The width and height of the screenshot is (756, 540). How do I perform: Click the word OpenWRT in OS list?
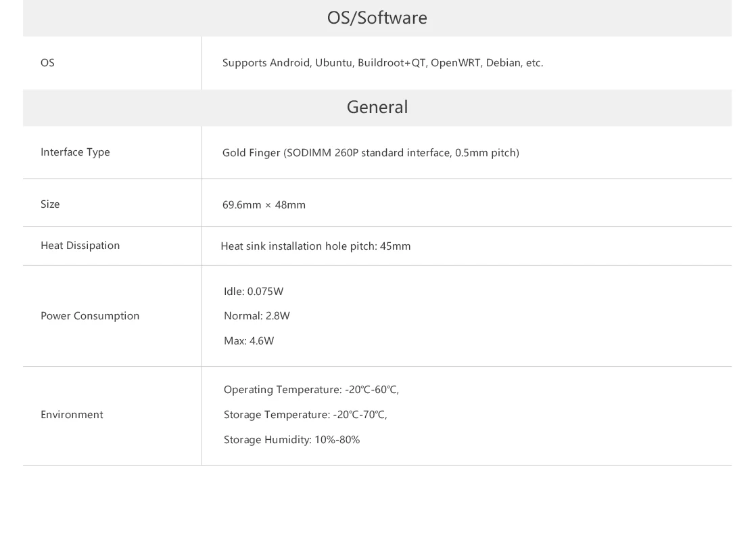click(x=456, y=63)
